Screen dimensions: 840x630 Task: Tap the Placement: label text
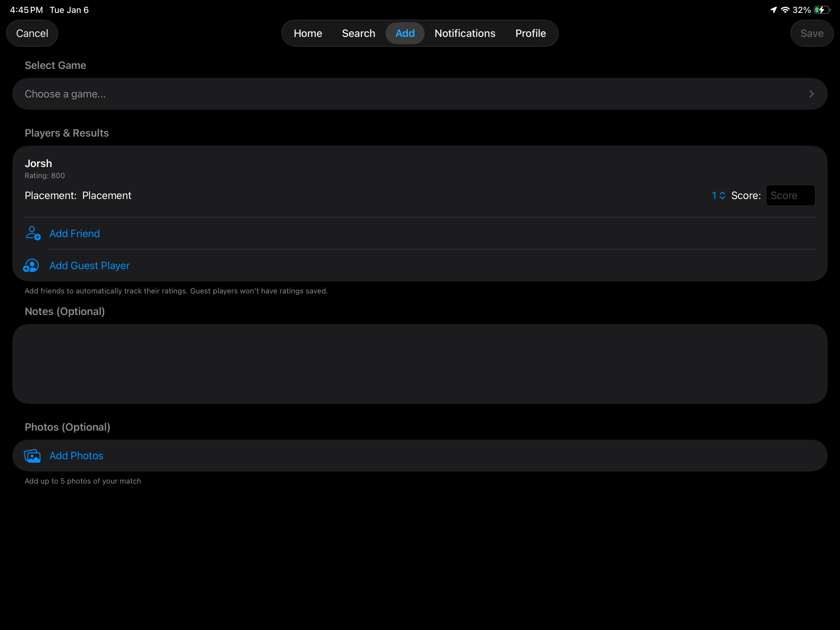[x=50, y=195]
